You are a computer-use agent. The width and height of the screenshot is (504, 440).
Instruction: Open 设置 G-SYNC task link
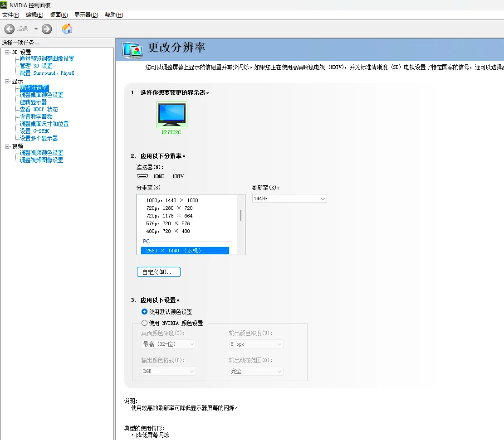click(35, 131)
